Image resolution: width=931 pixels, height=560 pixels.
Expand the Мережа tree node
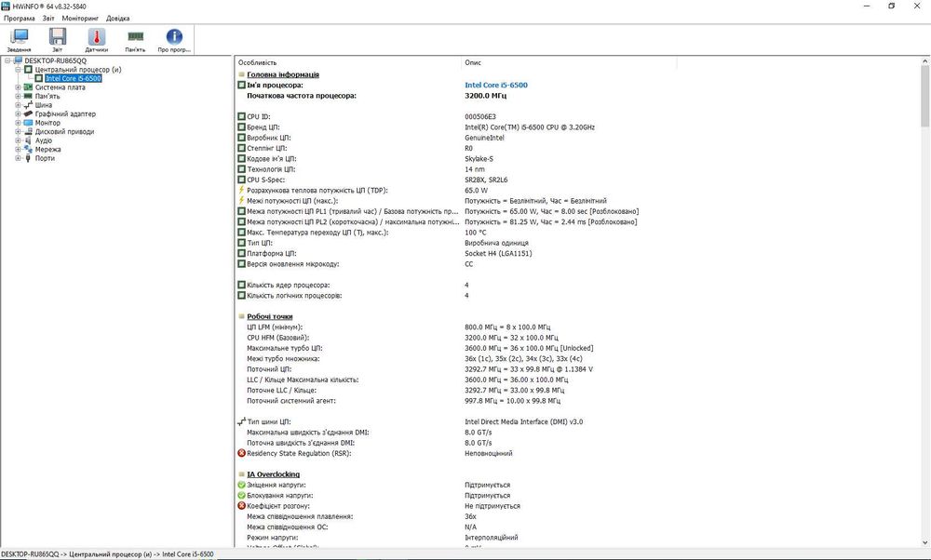18,150
